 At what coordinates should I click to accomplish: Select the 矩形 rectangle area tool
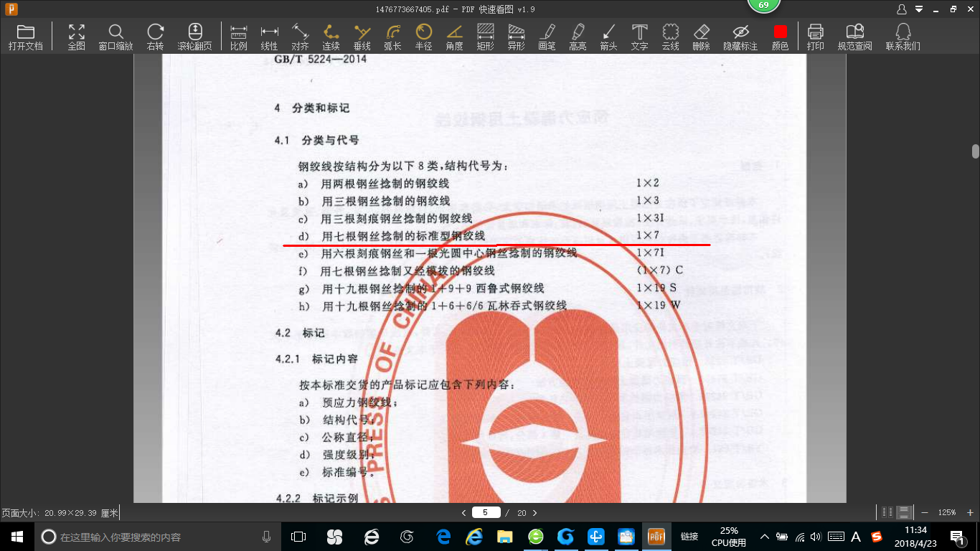point(486,37)
